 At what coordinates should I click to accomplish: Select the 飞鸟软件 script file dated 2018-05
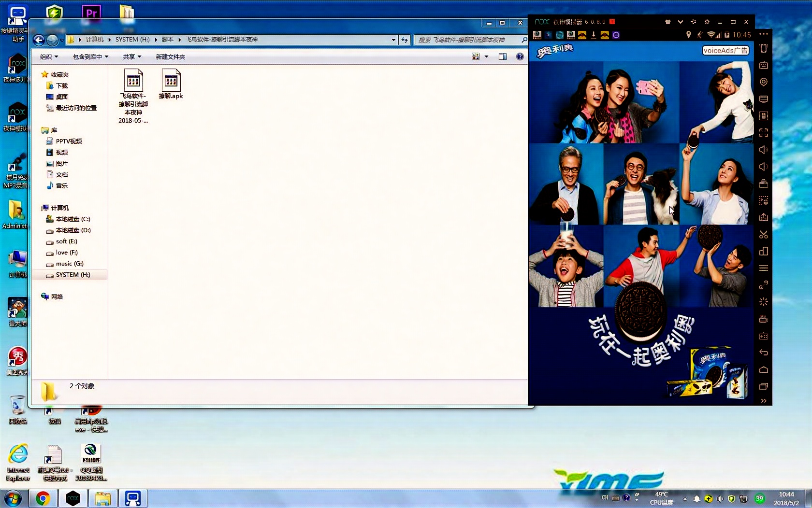point(133,97)
